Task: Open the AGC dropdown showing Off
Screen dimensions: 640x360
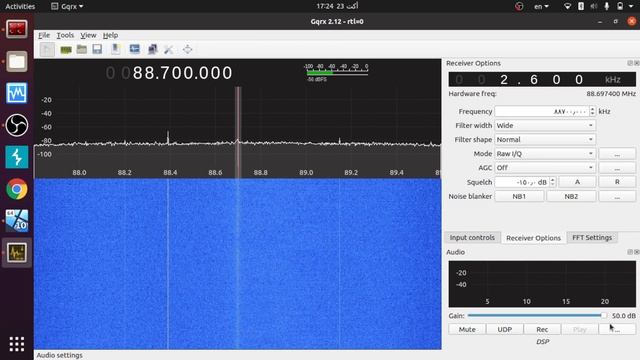Action: 545,168
